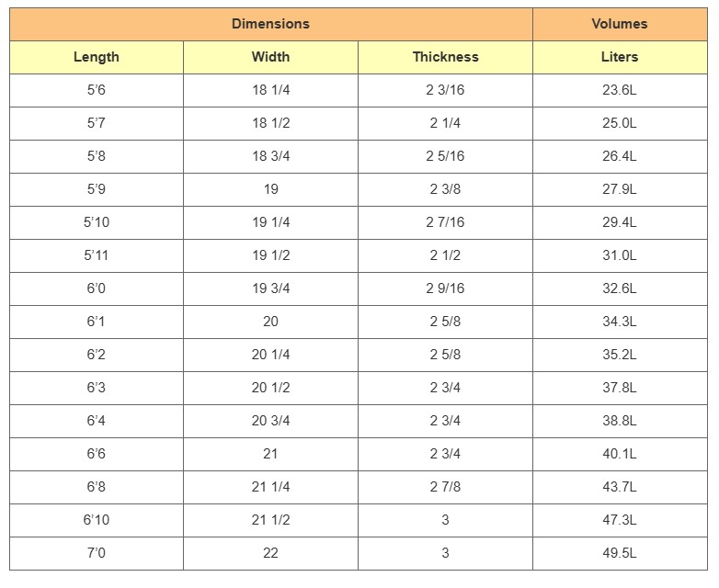The height and width of the screenshot is (588, 719).
Task: Select the Length column header
Action: coord(97,57)
